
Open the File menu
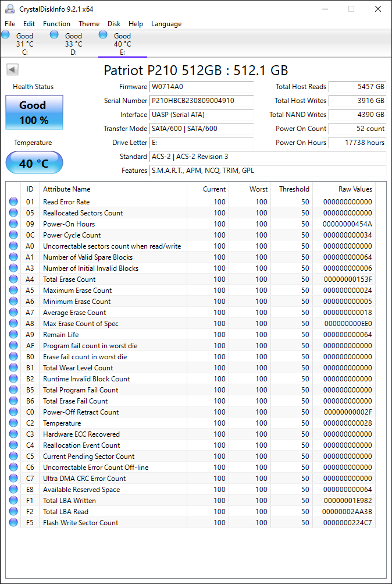[10, 24]
